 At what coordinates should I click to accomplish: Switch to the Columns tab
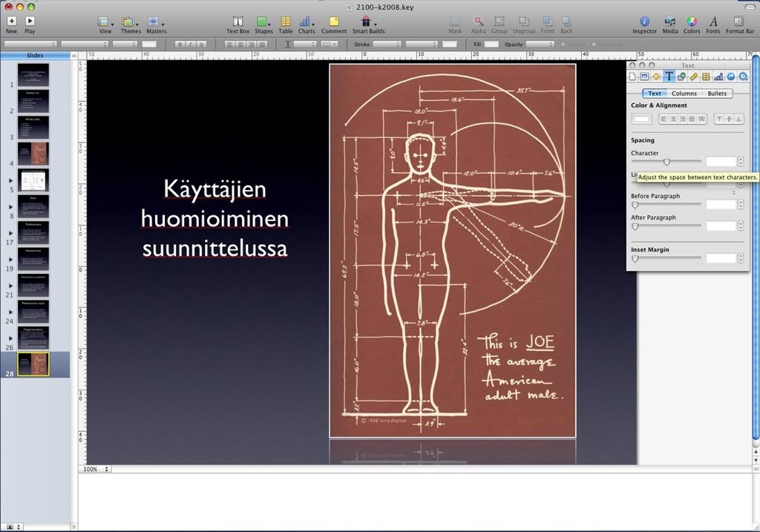pos(684,93)
